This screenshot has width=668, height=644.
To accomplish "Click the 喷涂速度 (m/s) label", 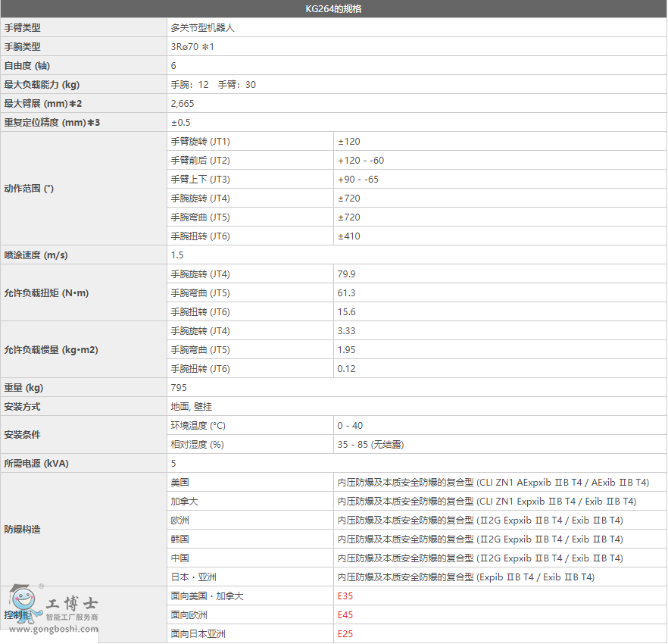I will 36,255.
